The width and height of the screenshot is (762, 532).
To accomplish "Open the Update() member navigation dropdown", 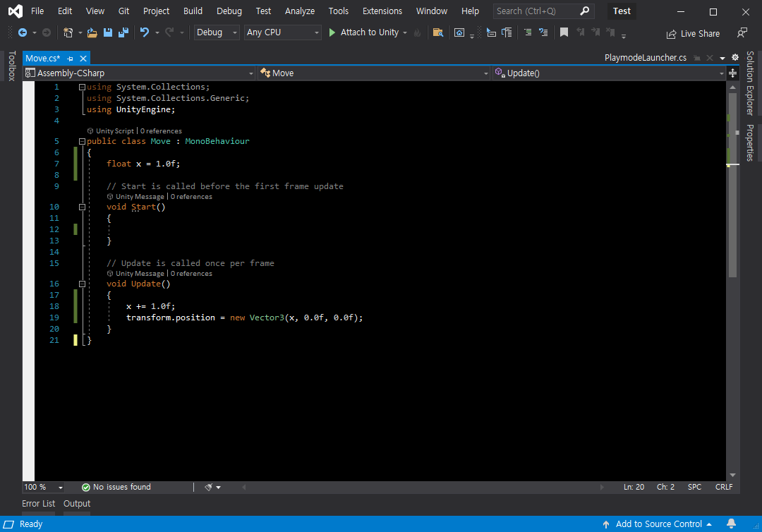I will click(x=609, y=73).
